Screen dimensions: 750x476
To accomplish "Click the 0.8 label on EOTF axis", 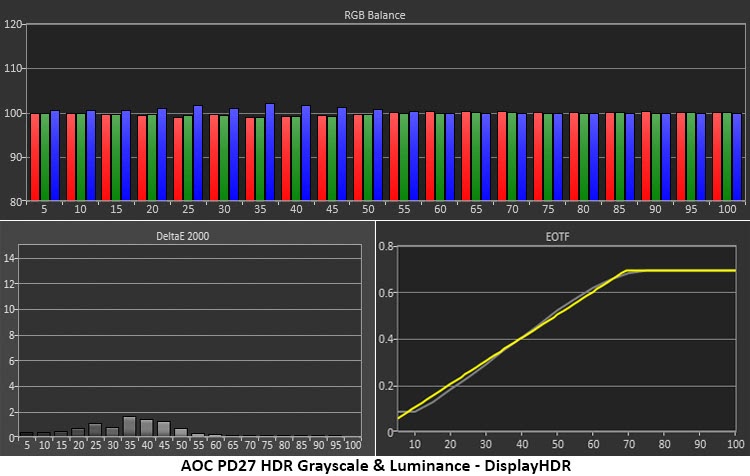I will (x=386, y=246).
